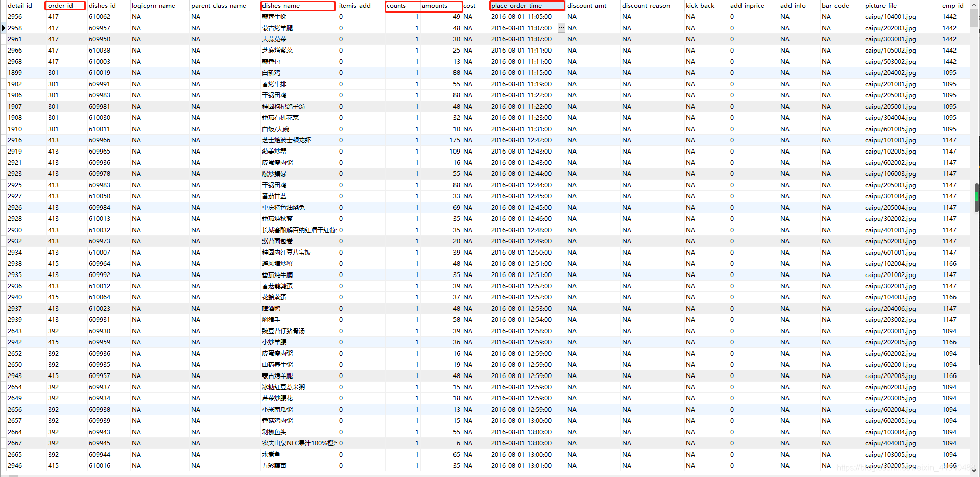980x477 pixels.
Task: Open the cell editor via the ellipsis button
Action: click(x=561, y=28)
